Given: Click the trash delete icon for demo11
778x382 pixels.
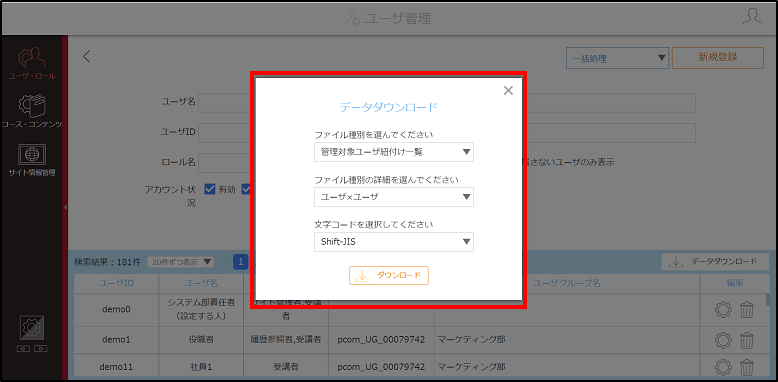Looking at the screenshot, I should coord(747,368).
